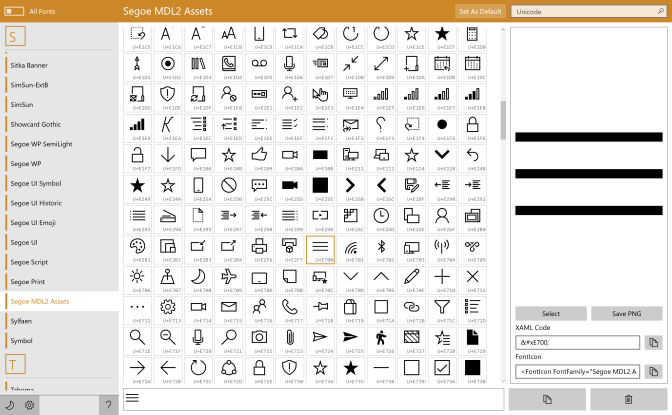
Task: Open help with the question mark button
Action: pos(108,405)
